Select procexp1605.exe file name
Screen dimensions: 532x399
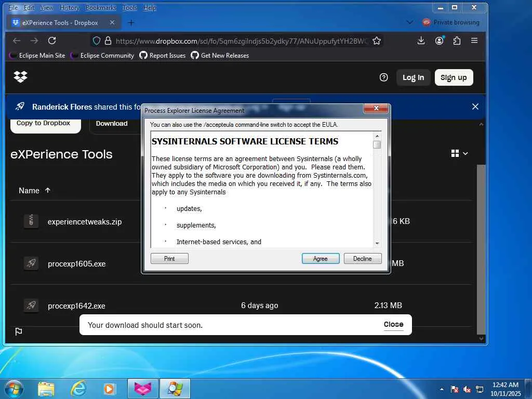pos(77,263)
